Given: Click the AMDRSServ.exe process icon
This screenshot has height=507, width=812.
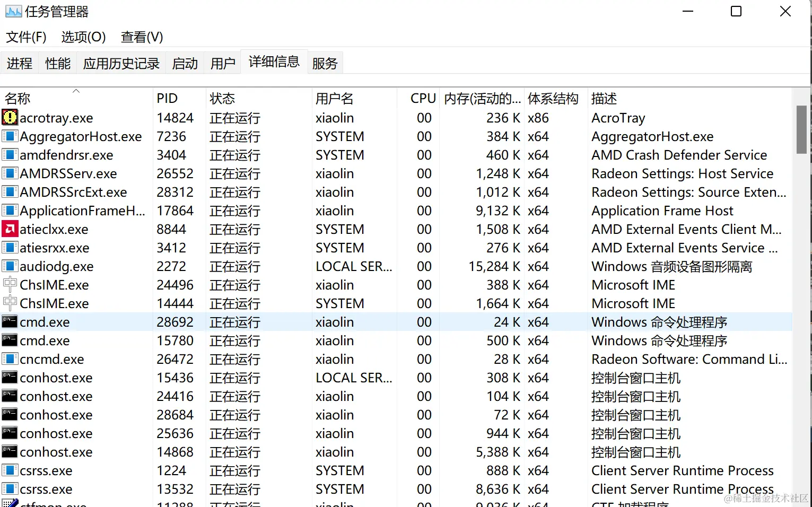Looking at the screenshot, I should [x=10, y=173].
